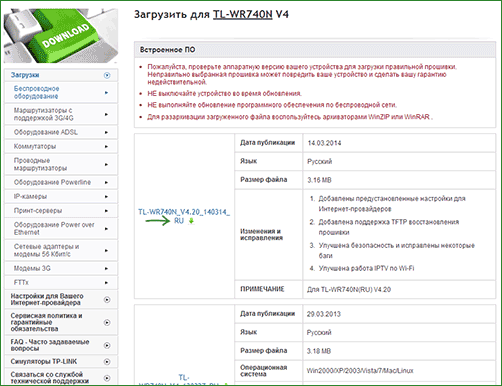Open Оборудование ADSL category
Image resolution: width=502 pixels, height=386 pixels.
pos(46,132)
